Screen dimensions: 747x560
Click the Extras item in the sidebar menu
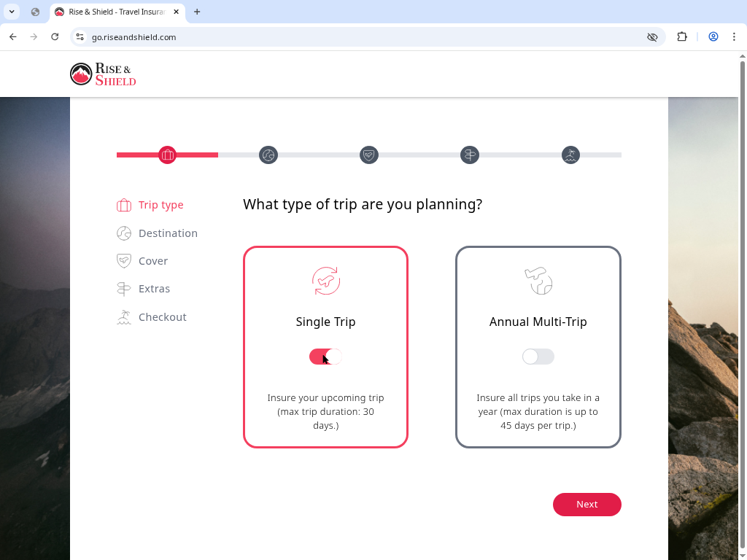tap(154, 288)
